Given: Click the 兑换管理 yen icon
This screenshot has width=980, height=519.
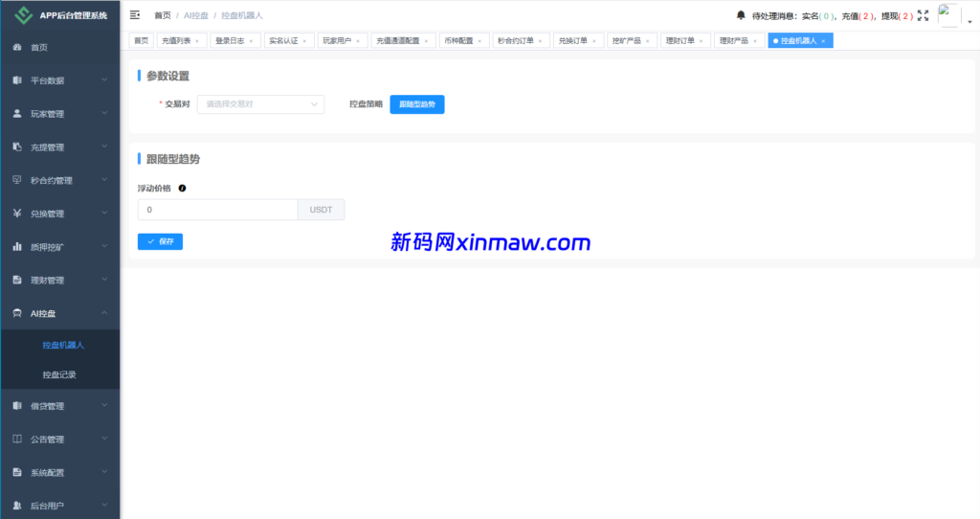Looking at the screenshot, I should click(17, 214).
